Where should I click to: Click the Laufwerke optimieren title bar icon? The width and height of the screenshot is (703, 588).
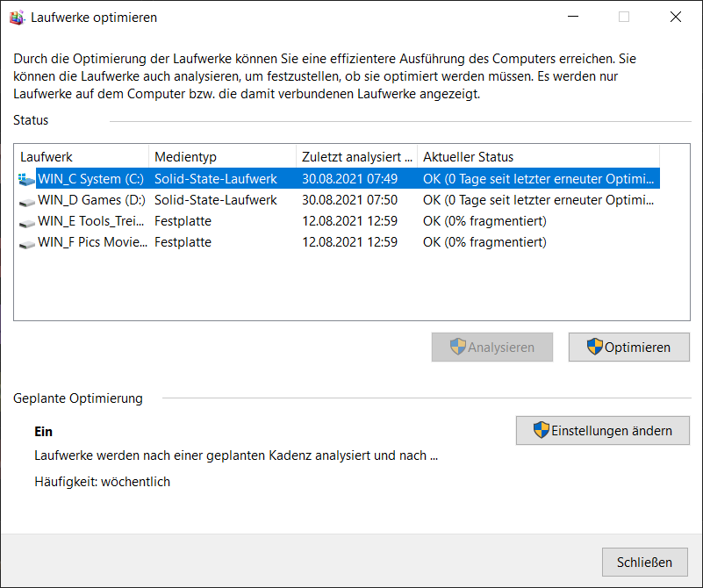coord(16,17)
